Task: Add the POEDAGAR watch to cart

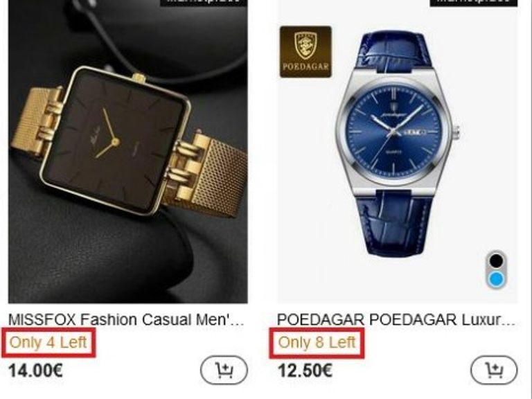Action: coord(494,370)
